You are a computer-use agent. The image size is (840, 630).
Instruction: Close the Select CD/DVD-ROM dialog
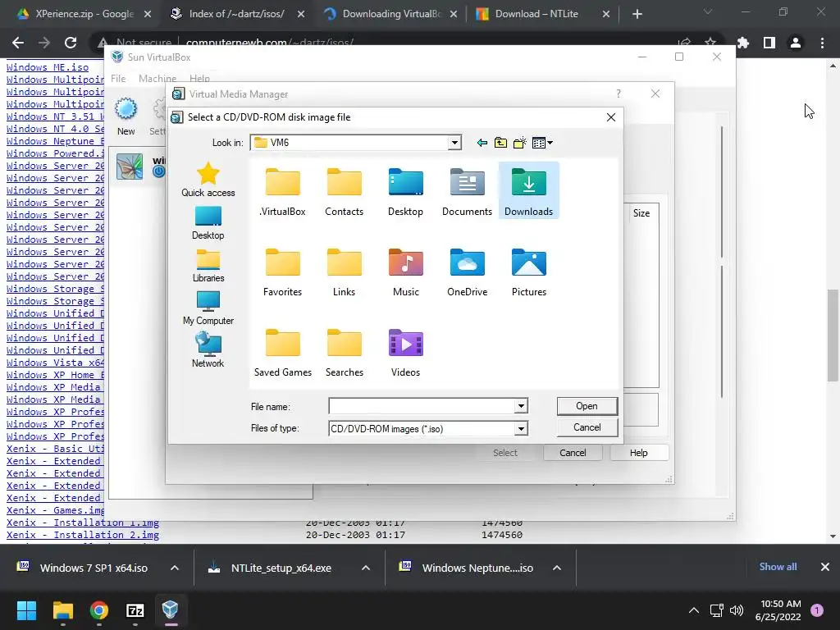coord(610,117)
